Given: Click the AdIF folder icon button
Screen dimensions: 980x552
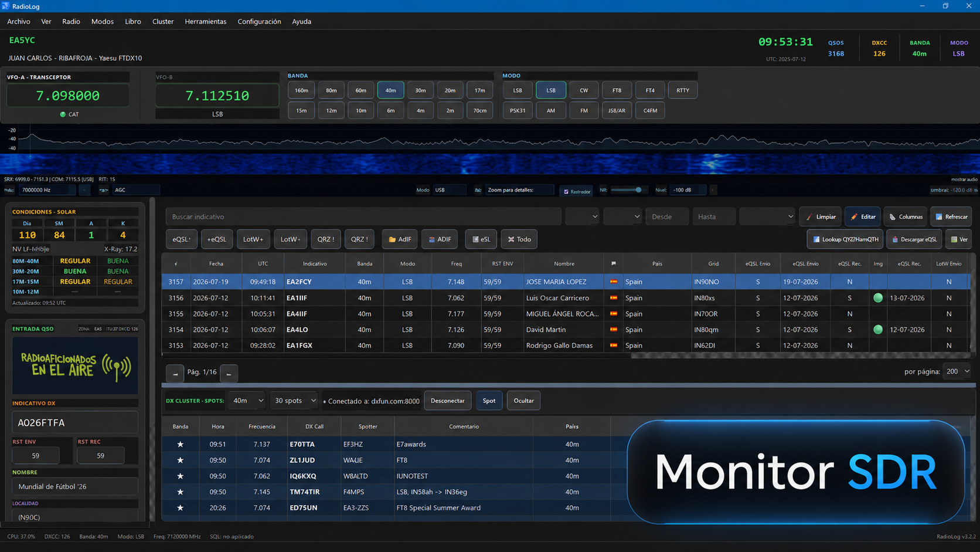Looking at the screenshot, I should click(400, 239).
